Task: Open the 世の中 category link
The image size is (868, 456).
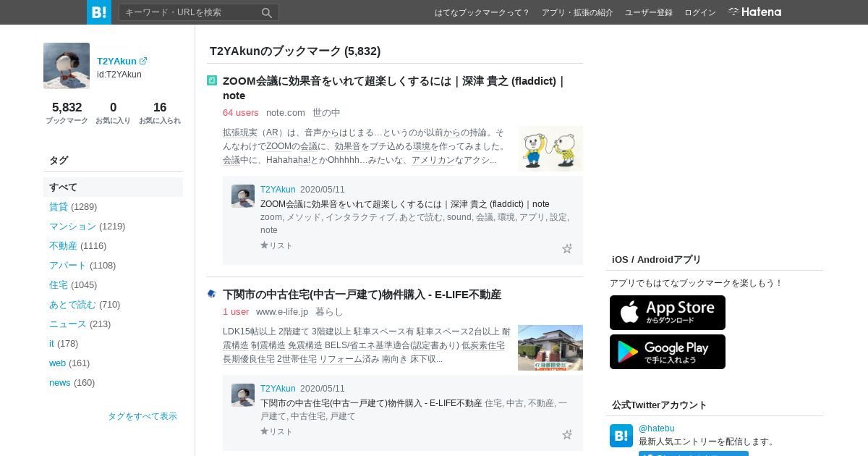Action: click(326, 112)
